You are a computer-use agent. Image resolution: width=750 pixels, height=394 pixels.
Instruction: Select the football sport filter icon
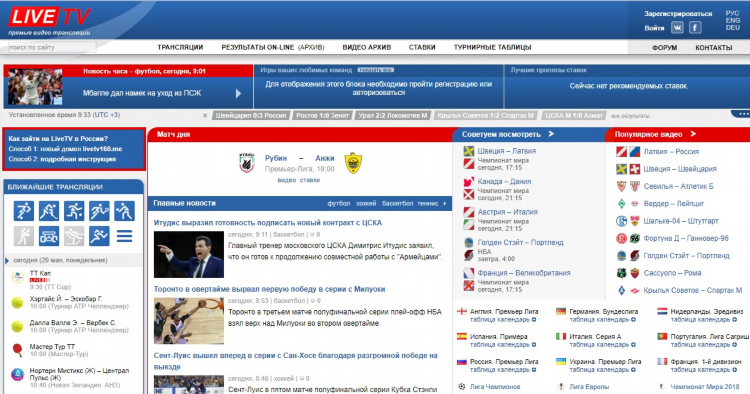[24, 211]
